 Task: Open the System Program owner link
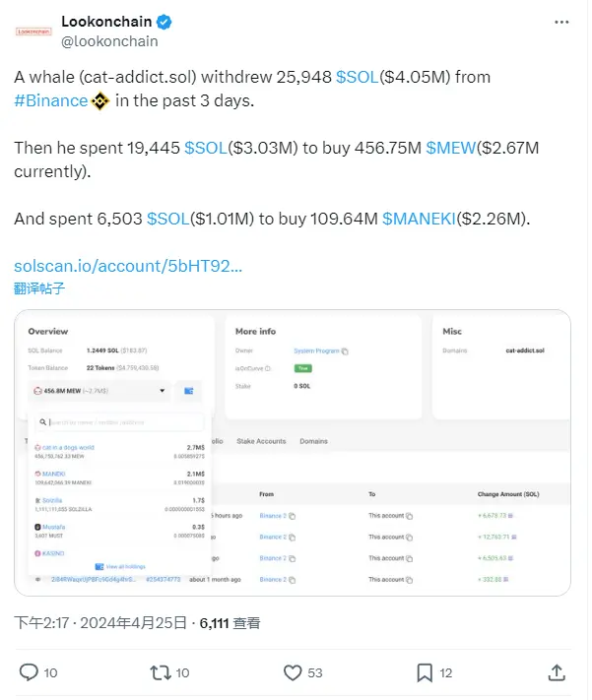(x=316, y=350)
